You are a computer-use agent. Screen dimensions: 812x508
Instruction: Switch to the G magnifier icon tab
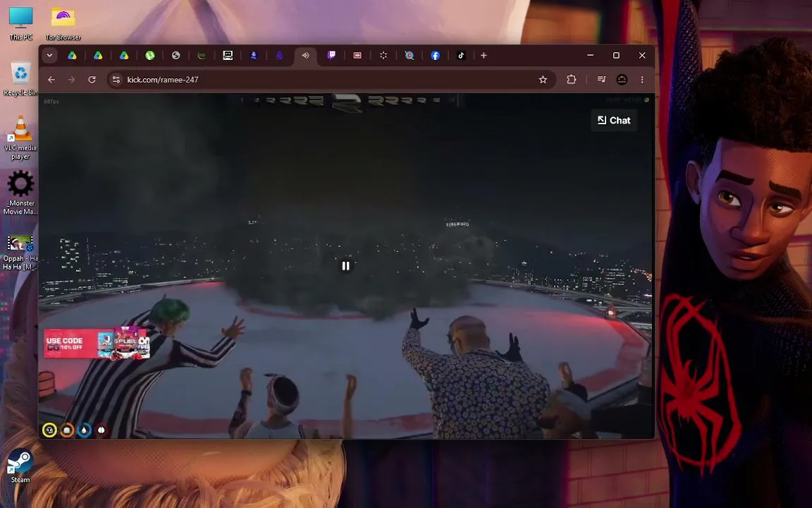click(x=410, y=56)
